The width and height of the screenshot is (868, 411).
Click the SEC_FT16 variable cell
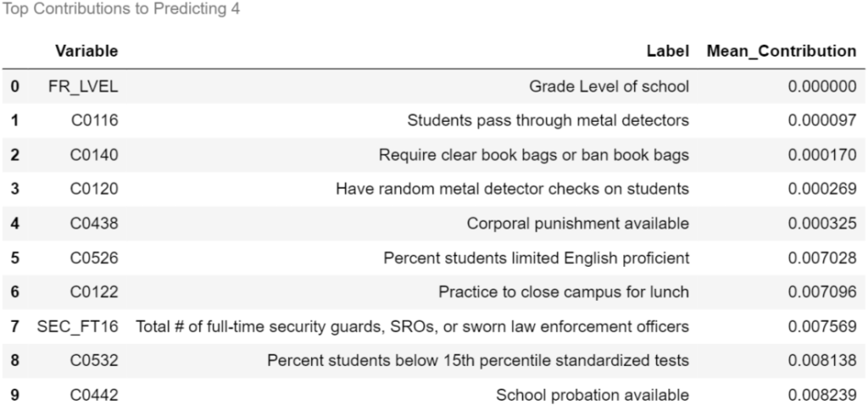77,326
